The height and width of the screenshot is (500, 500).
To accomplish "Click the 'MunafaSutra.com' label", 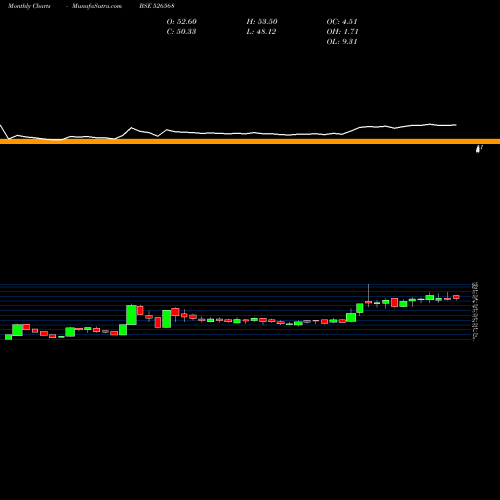I will click(97, 6).
